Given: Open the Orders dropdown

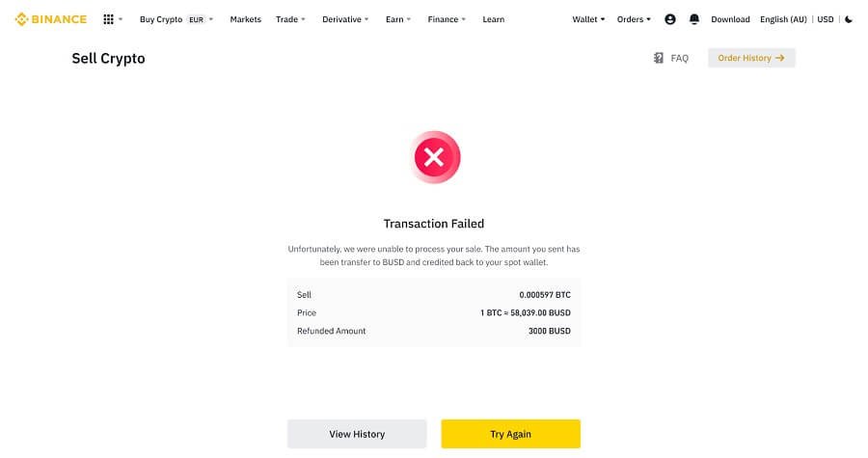Looking at the screenshot, I should pyautogui.click(x=634, y=19).
